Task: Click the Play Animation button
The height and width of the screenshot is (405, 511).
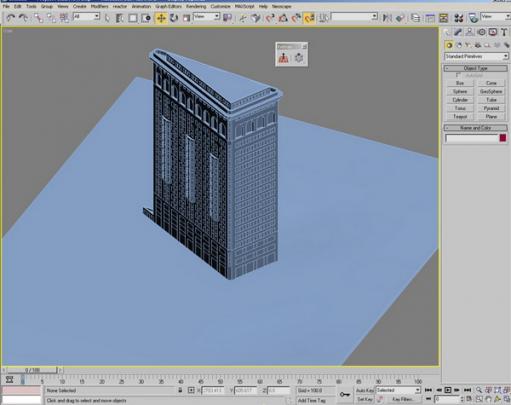Action: (448, 390)
